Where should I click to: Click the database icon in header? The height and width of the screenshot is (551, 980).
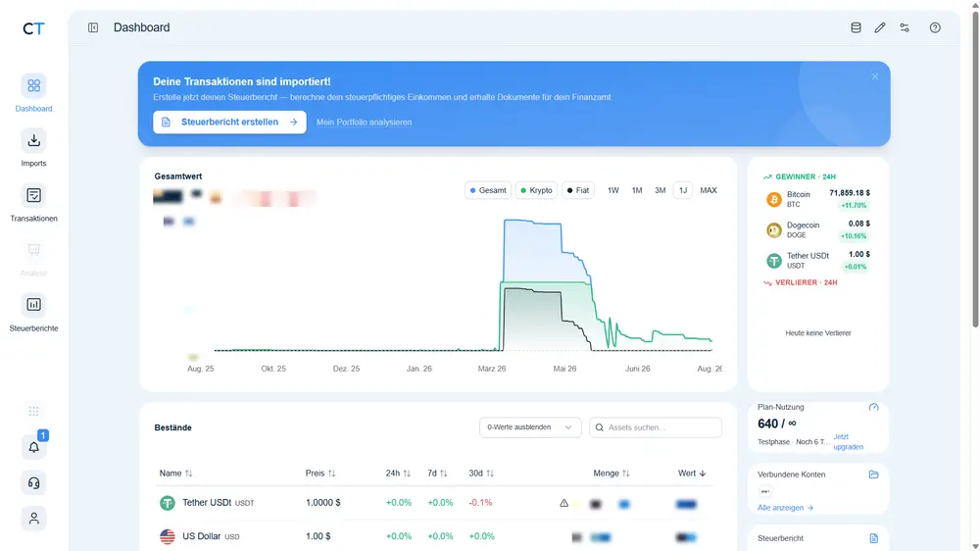(856, 27)
